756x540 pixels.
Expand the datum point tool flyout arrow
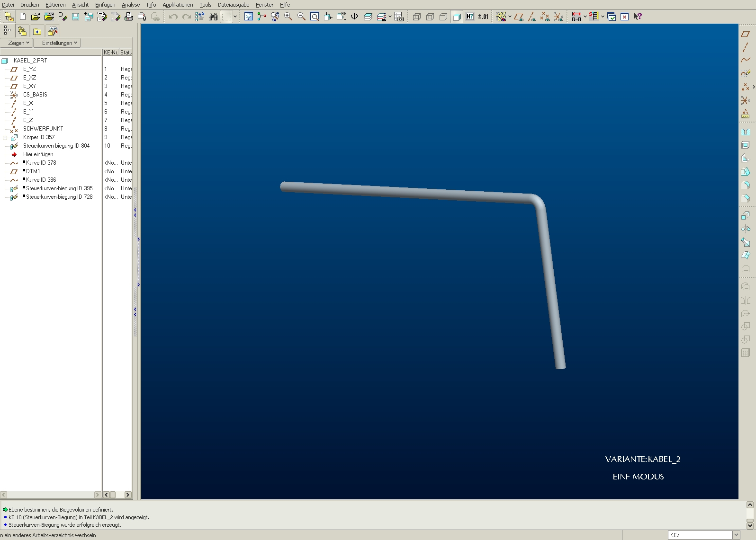[x=754, y=87]
